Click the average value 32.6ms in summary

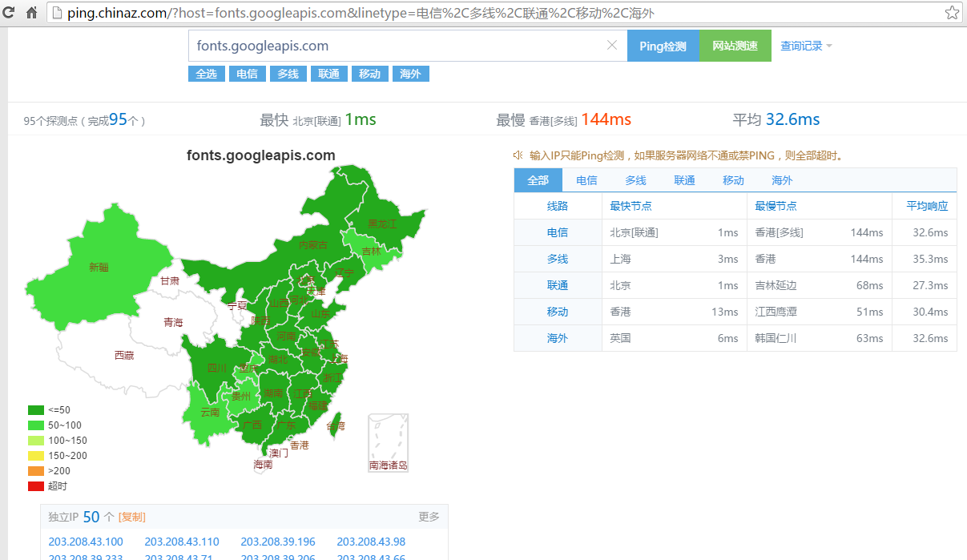[x=793, y=119]
